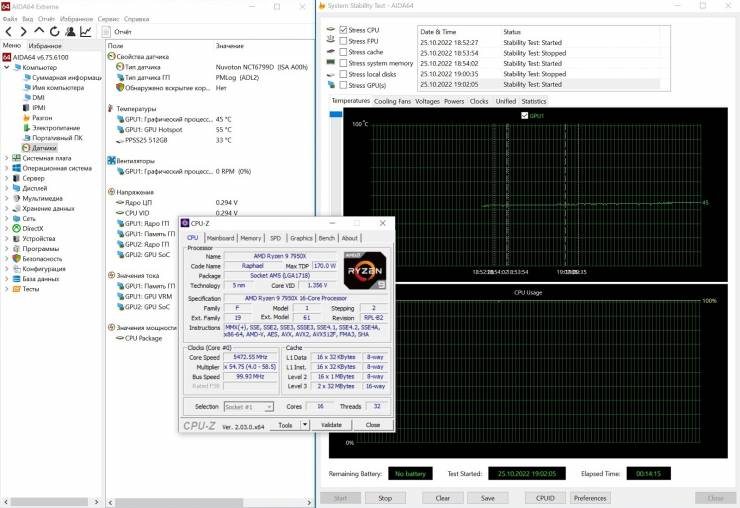Click the Ryzen logo in CPU-Z
740x508 pixels.
(365, 271)
